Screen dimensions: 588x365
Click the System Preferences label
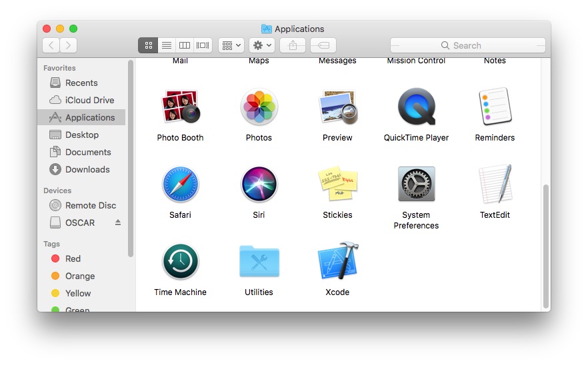(x=416, y=220)
